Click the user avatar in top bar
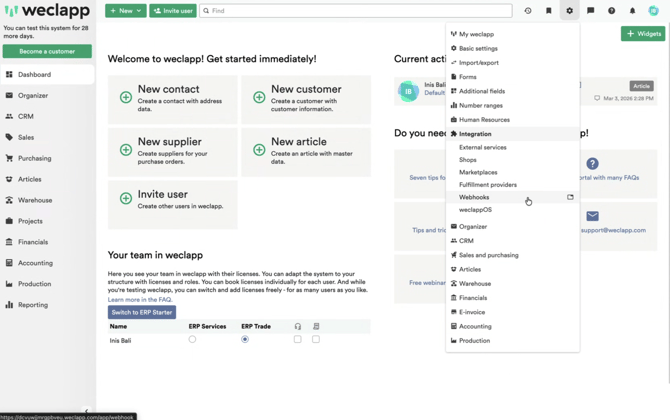 pyautogui.click(x=654, y=11)
